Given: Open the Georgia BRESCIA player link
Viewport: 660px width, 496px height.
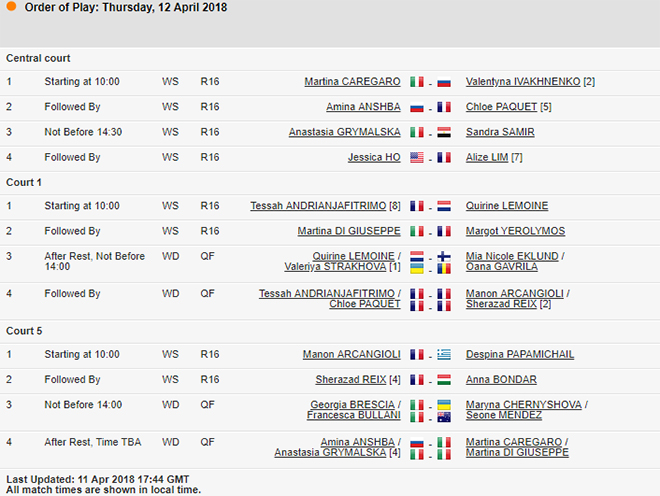Looking at the screenshot, I should click(355, 404).
